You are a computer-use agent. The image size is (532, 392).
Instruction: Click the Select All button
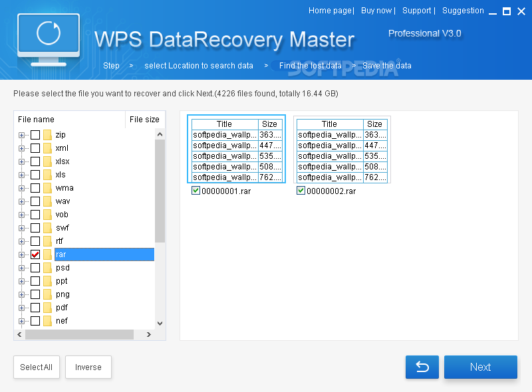tap(37, 367)
